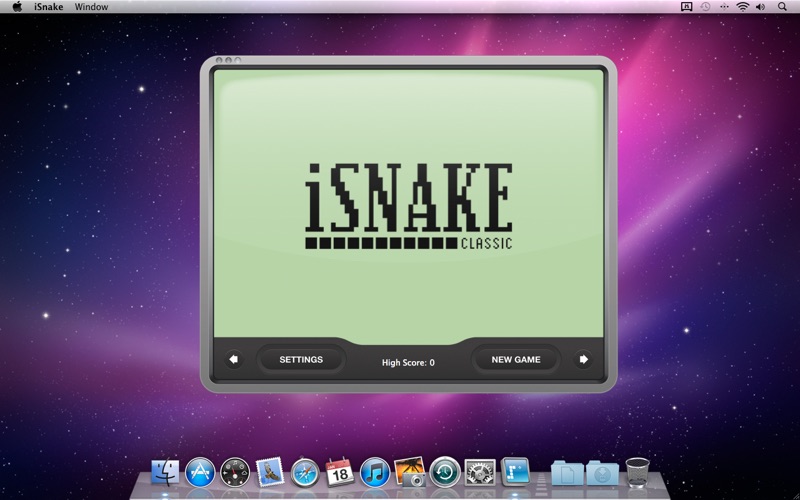800x500 pixels.
Task: Open the Trash in the Dock
Action: (637, 472)
